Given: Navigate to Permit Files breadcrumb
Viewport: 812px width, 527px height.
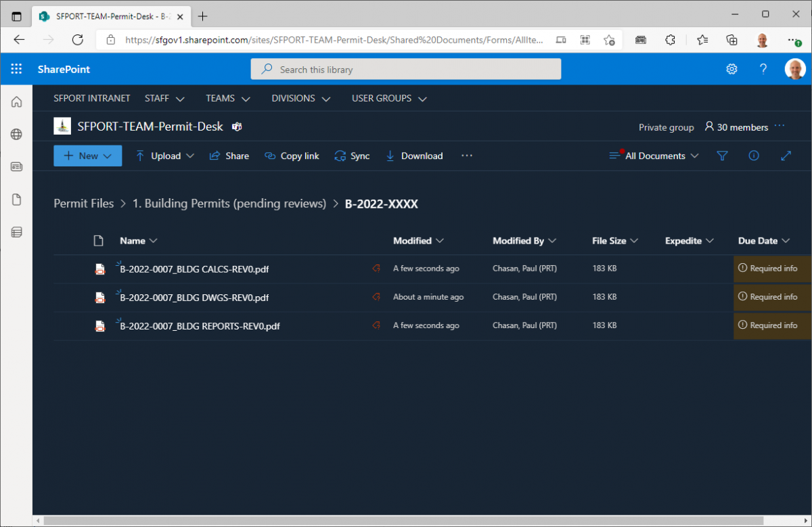Looking at the screenshot, I should pyautogui.click(x=83, y=203).
